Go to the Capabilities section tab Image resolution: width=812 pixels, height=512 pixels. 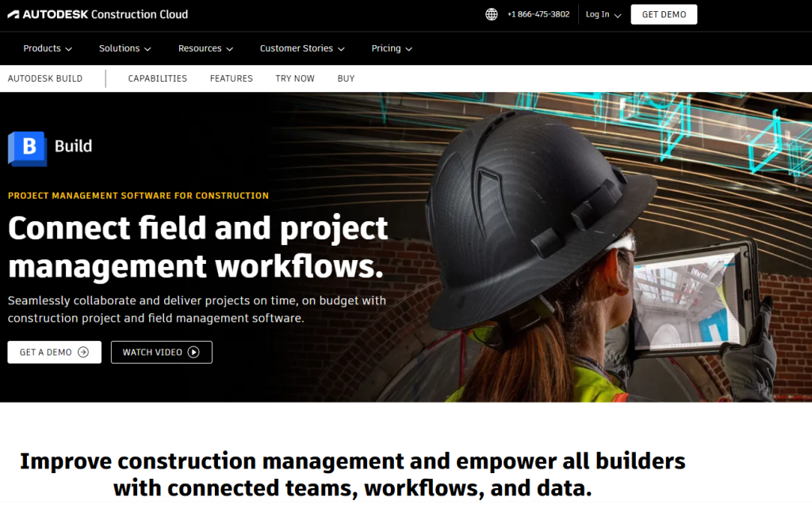(158, 78)
